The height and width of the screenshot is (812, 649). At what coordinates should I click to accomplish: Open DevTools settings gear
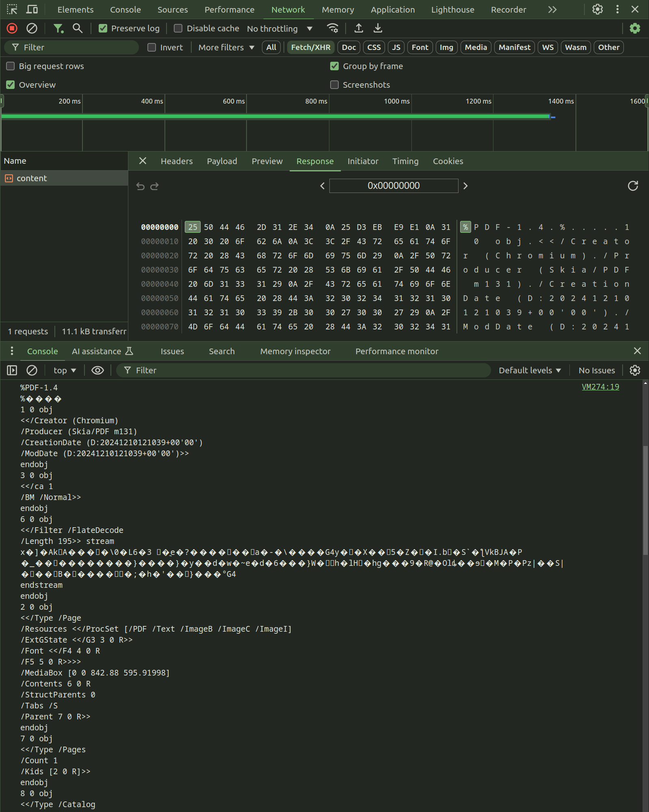[x=597, y=9]
